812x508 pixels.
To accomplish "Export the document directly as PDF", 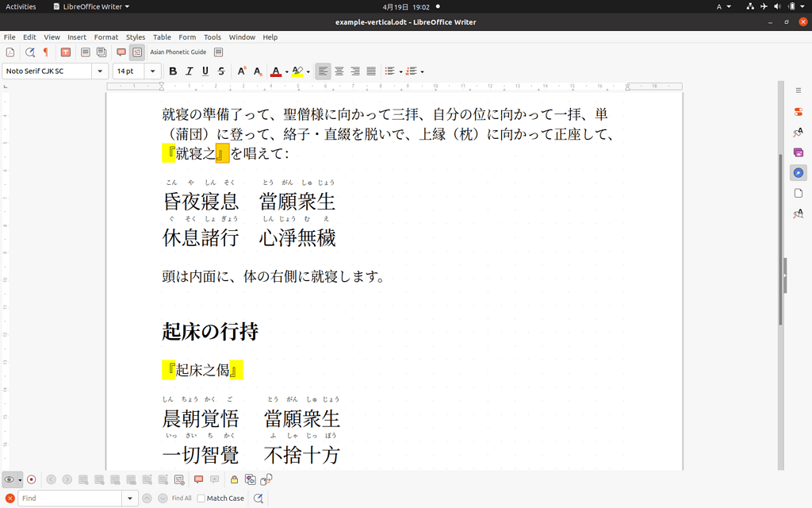I will [10, 52].
